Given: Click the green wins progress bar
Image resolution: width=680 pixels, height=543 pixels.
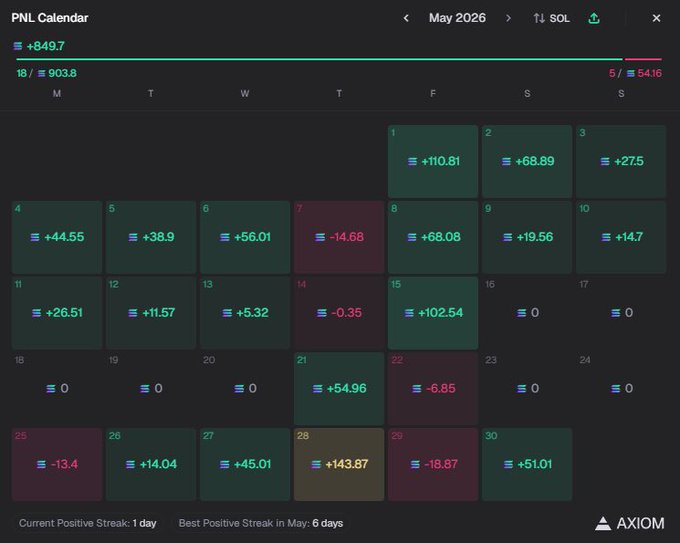Looking at the screenshot, I should [319, 59].
